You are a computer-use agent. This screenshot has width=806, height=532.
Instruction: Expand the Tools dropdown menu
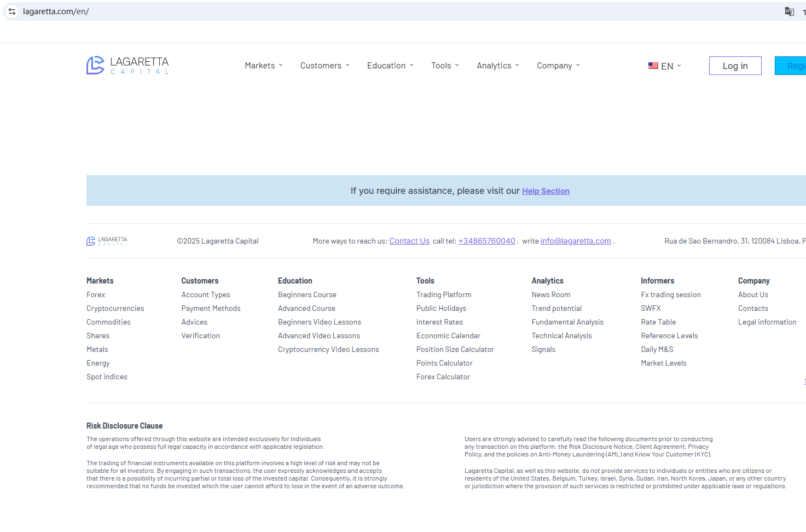point(445,66)
